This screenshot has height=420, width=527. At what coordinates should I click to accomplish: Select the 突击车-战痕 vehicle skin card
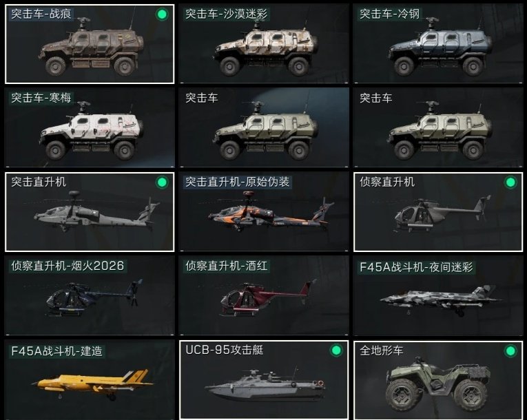click(90, 44)
